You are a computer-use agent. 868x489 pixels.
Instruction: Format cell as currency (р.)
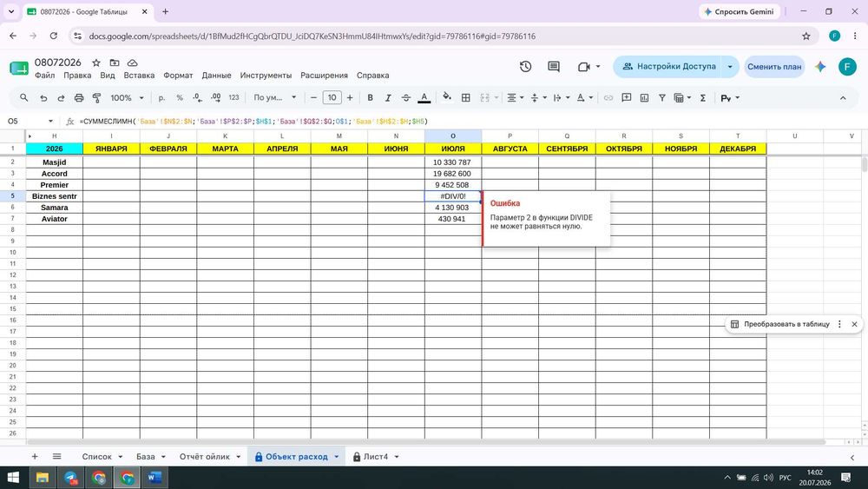(x=161, y=97)
